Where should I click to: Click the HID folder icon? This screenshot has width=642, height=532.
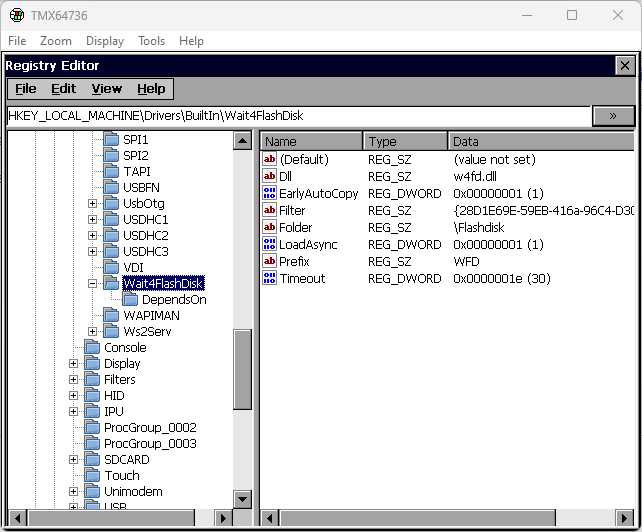tap(92, 396)
